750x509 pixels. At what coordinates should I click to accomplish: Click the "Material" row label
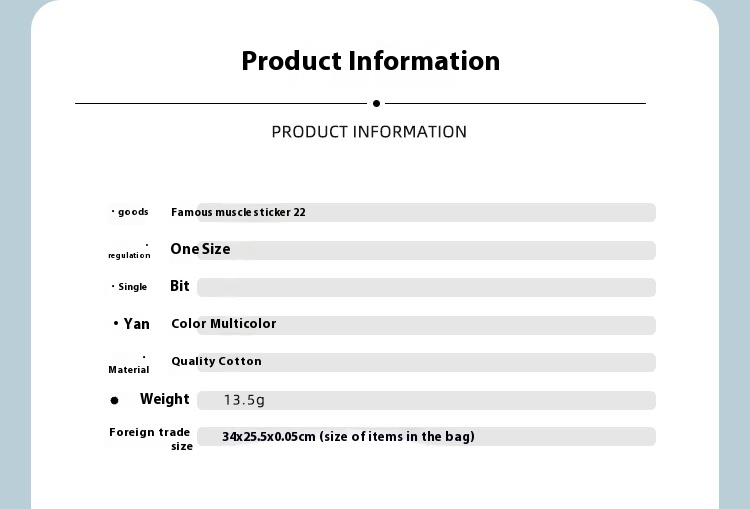point(129,369)
